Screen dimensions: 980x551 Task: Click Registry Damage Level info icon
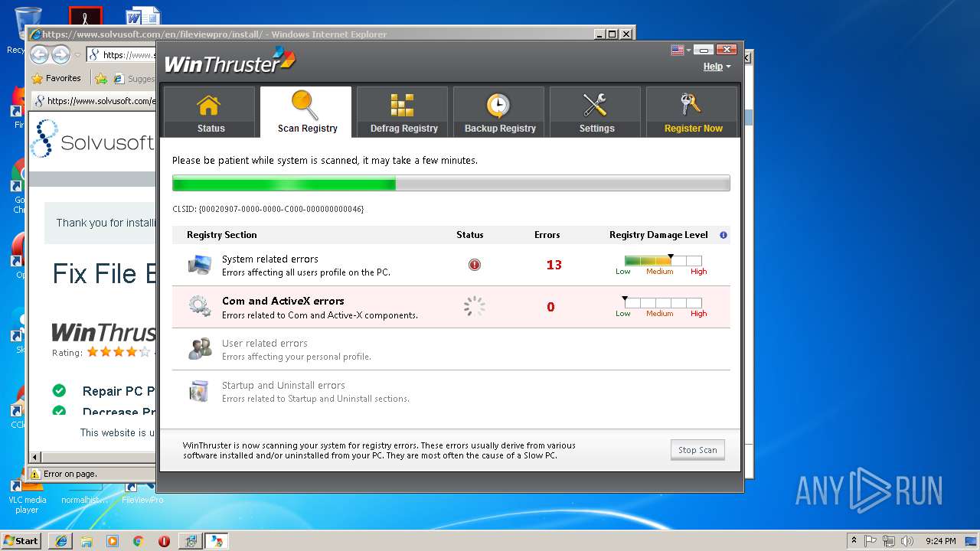pos(724,235)
